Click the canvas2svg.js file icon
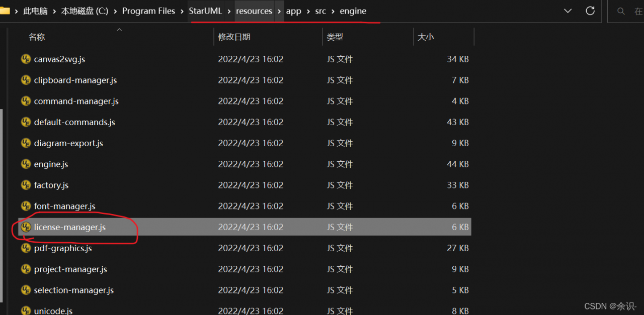Screen dimensions: 644x315 [x=26, y=59]
